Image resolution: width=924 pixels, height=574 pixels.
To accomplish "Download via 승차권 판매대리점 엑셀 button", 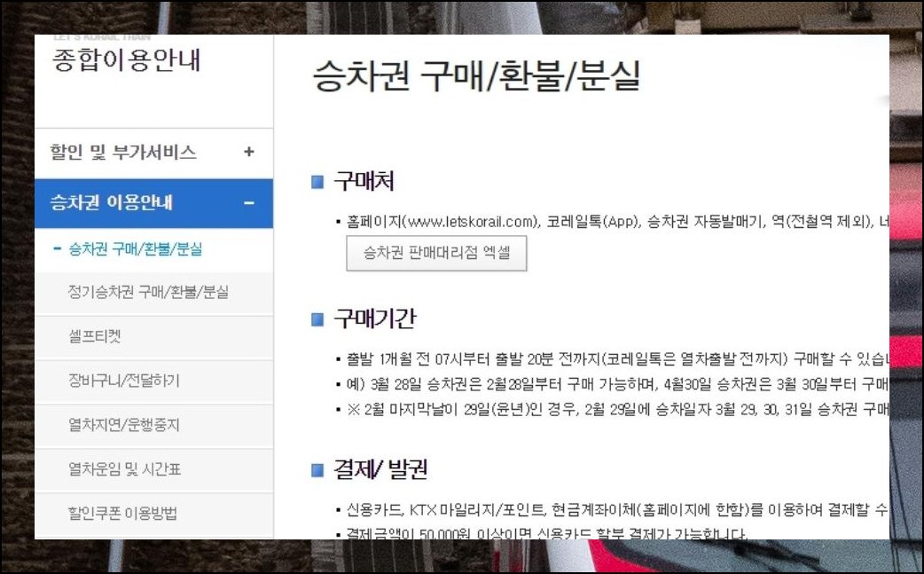I will (436, 254).
